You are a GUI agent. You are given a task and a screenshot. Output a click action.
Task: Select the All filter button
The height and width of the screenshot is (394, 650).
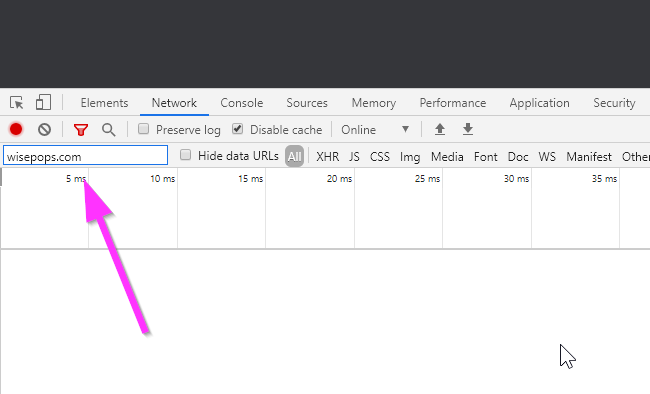coord(294,156)
